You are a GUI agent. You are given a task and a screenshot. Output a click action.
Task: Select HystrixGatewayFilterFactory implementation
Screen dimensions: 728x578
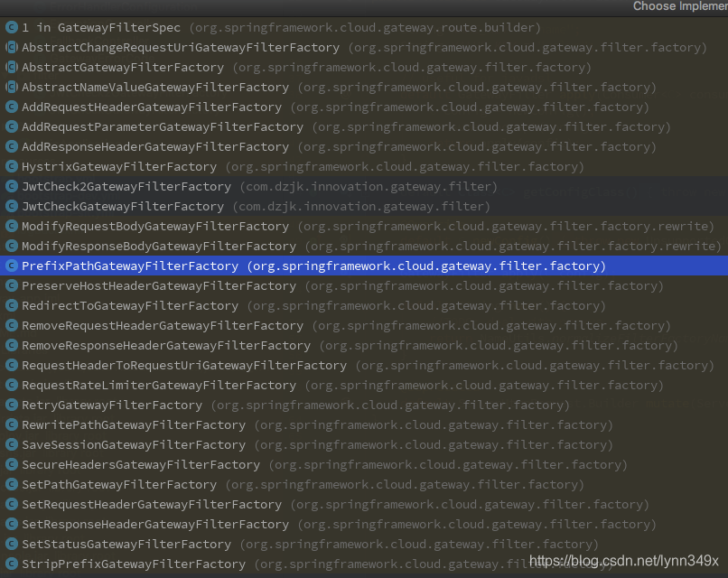click(364, 166)
